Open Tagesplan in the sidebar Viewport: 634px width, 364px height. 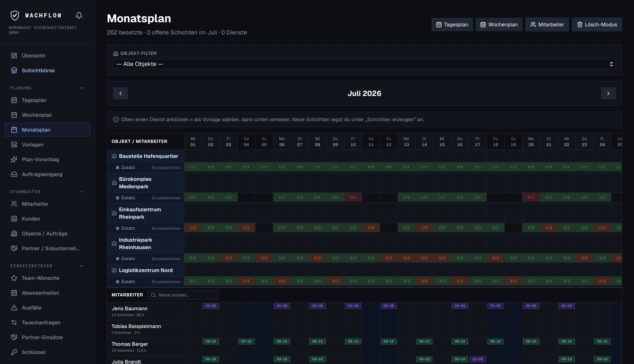coord(47,100)
